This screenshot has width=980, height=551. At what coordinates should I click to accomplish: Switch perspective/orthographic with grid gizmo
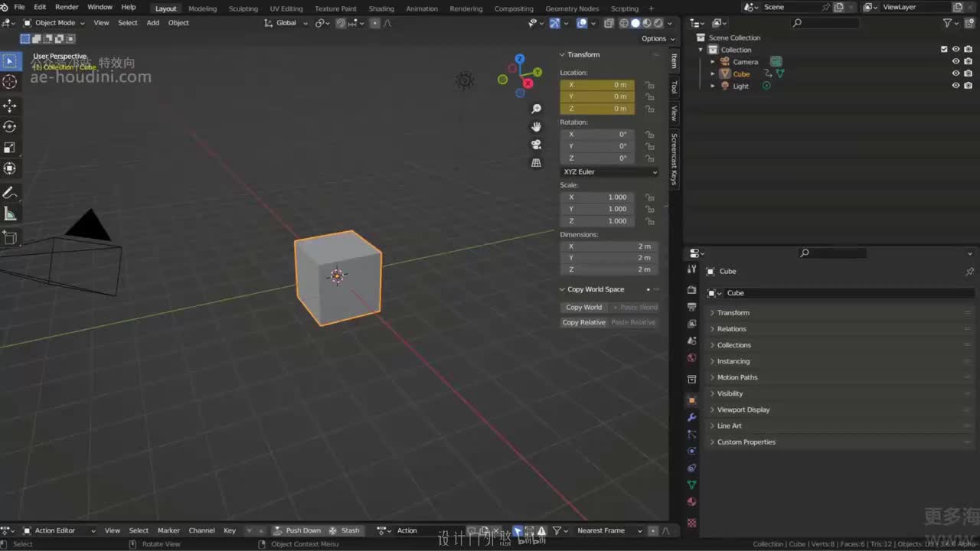coord(536,163)
